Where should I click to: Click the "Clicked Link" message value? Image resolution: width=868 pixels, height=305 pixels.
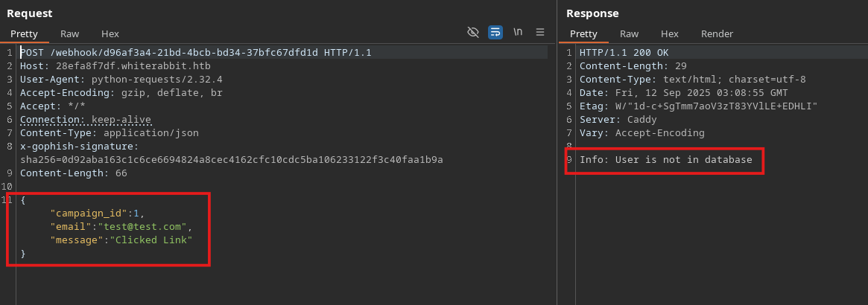151,240
